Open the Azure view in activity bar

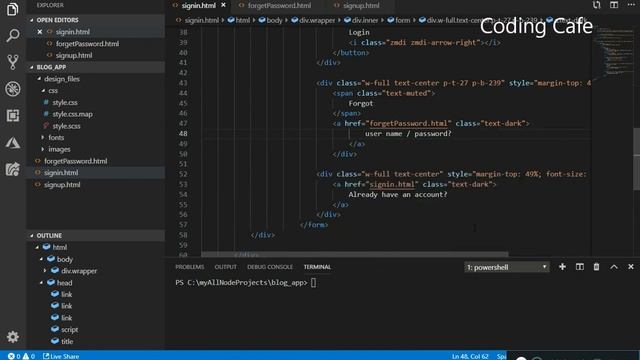tap(13, 143)
